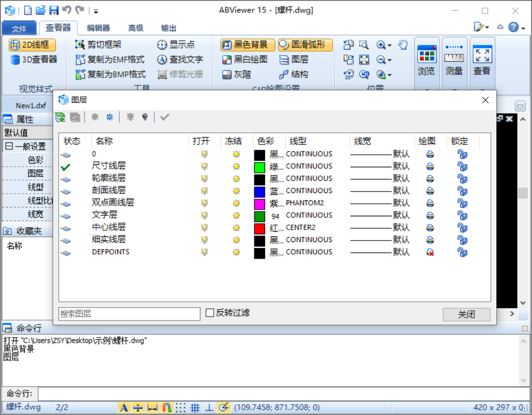Click the help question mark icon
The image size is (532, 415).
click(x=513, y=27)
